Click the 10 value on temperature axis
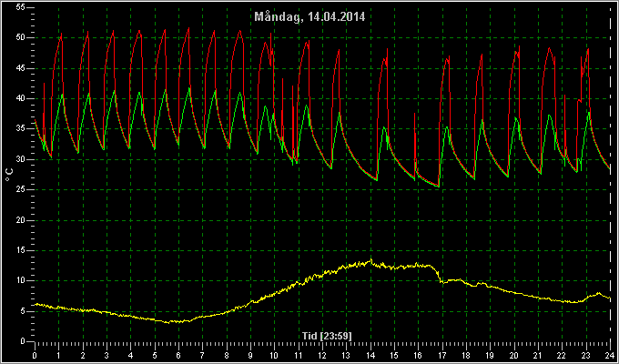 (x=21, y=280)
